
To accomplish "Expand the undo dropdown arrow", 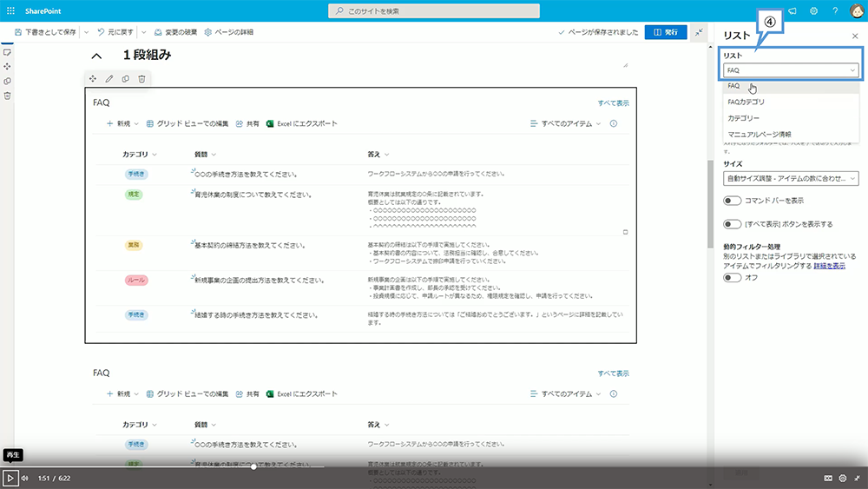I will tap(144, 32).
